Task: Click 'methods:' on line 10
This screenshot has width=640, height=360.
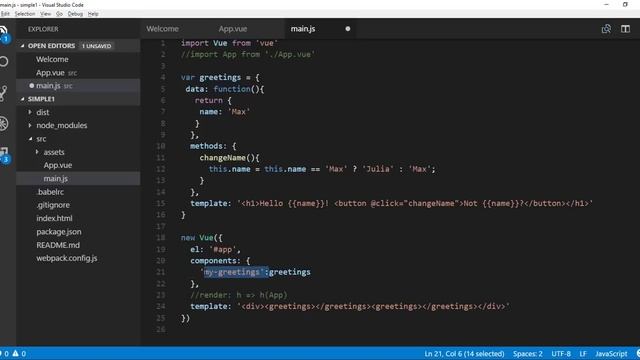Action: (x=208, y=146)
